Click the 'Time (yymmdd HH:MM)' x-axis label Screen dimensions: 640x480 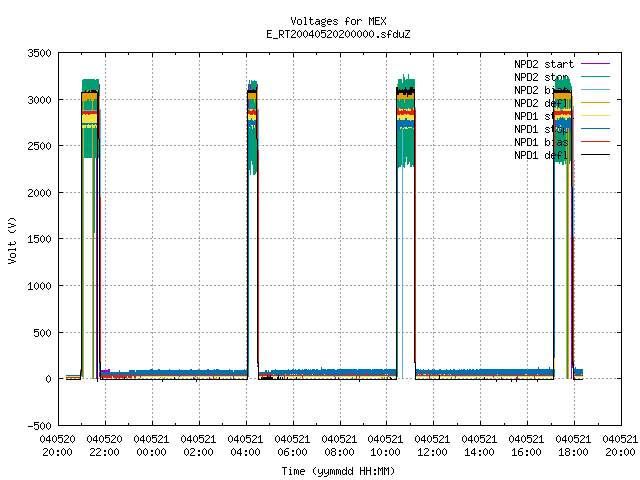[x=338, y=471]
